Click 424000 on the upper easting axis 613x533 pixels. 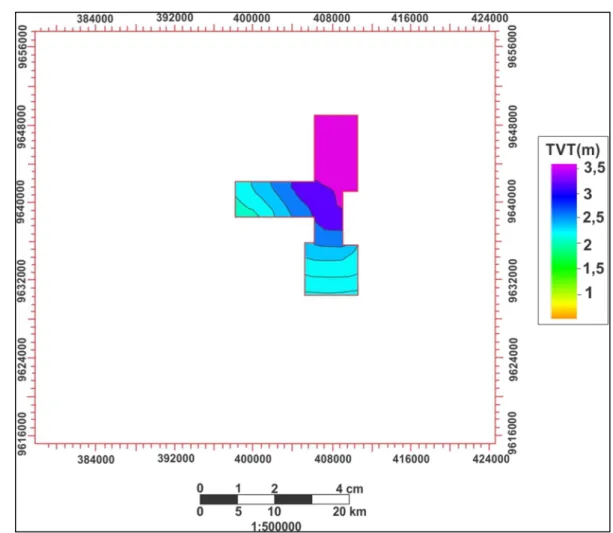[x=490, y=18]
